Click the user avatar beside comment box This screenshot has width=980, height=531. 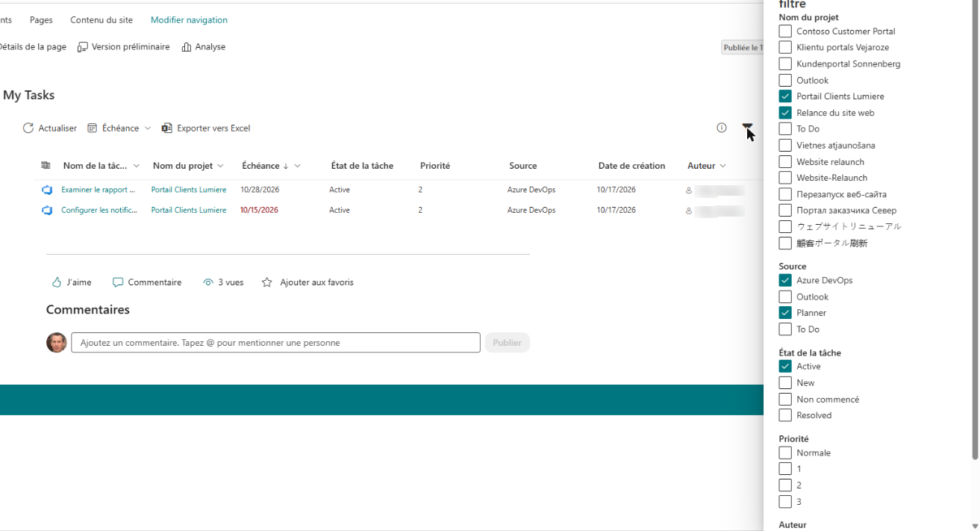(57, 343)
